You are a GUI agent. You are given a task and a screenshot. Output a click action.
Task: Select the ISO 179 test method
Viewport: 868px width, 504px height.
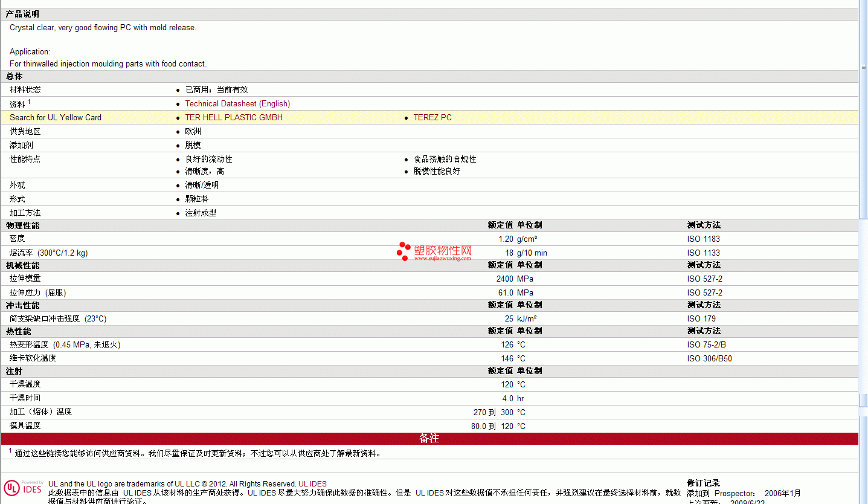click(x=701, y=319)
